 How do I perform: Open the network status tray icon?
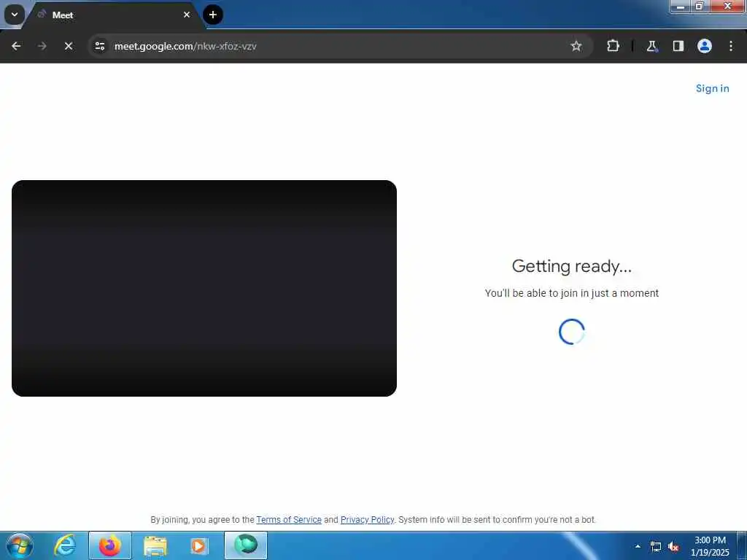pos(656,547)
